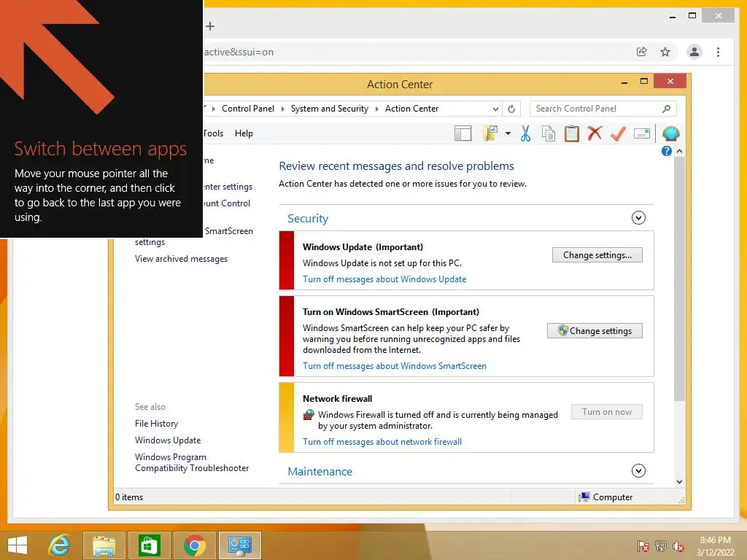Open the arrow after Control Panel breadcrumb
Image resolution: width=747 pixels, height=560 pixels.
coord(282,109)
